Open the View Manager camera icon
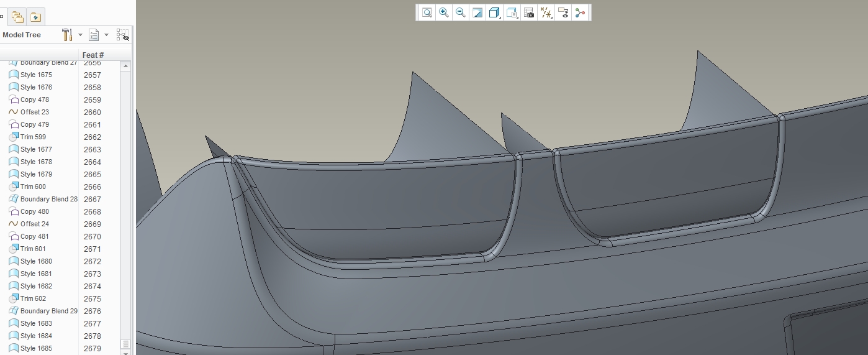868x355 pixels. click(529, 12)
